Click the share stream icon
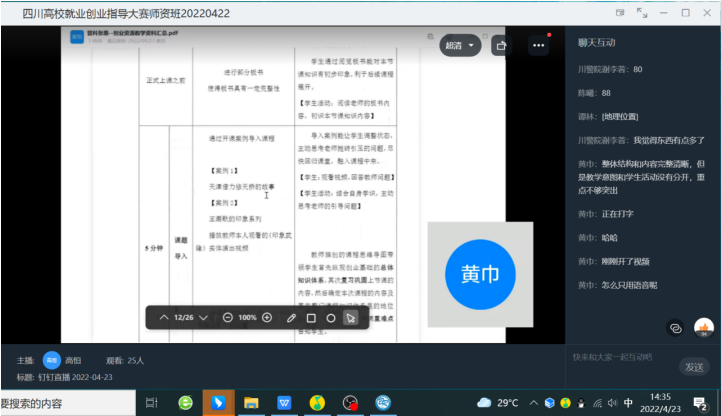 pyautogui.click(x=501, y=45)
